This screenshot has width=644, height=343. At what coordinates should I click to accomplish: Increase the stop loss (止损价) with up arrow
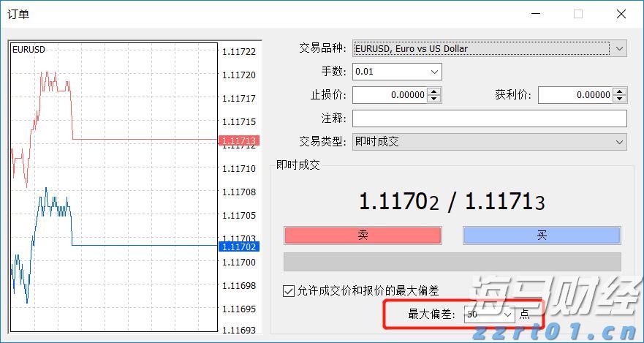(434, 91)
